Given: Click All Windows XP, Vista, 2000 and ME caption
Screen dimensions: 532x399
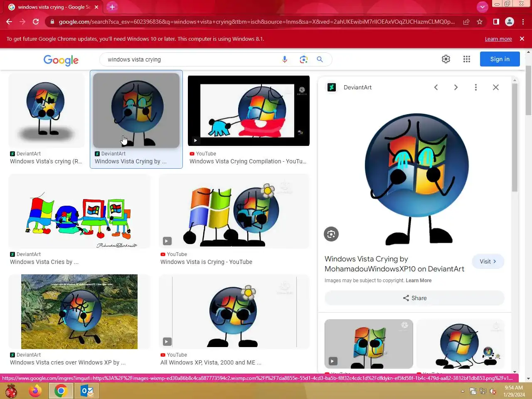Looking at the screenshot, I should coord(211,362).
